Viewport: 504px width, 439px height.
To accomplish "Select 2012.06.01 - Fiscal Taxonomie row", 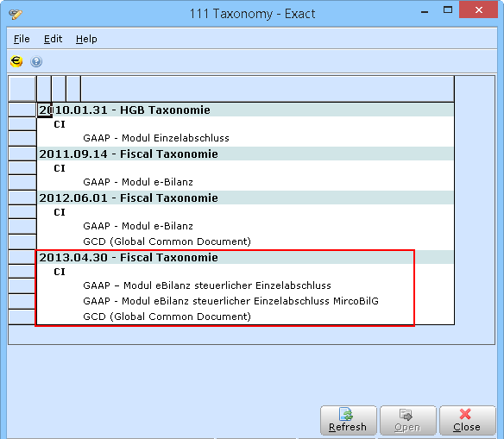I will [x=245, y=198].
